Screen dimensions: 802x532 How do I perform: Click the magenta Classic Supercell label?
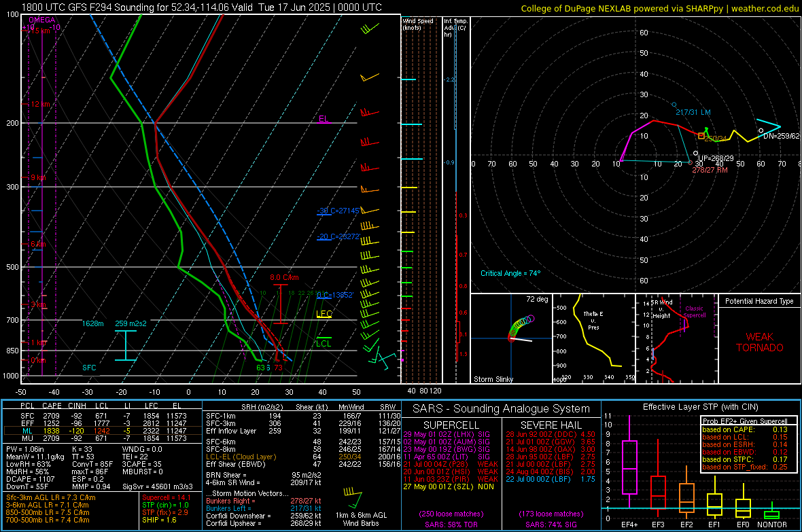pos(695,312)
